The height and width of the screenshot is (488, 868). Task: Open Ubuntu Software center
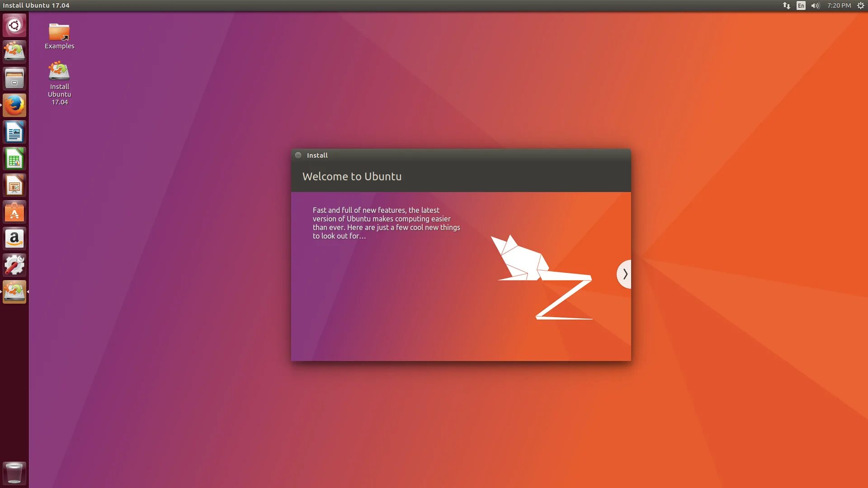(x=14, y=212)
